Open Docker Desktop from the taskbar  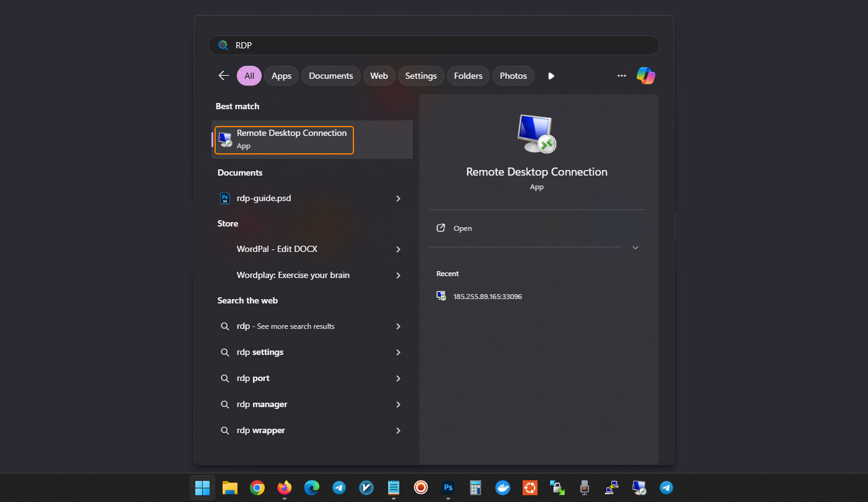click(x=503, y=488)
